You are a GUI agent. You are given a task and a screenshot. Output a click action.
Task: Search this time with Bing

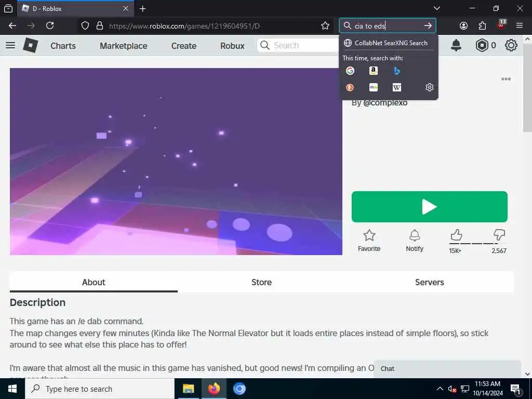click(x=396, y=71)
